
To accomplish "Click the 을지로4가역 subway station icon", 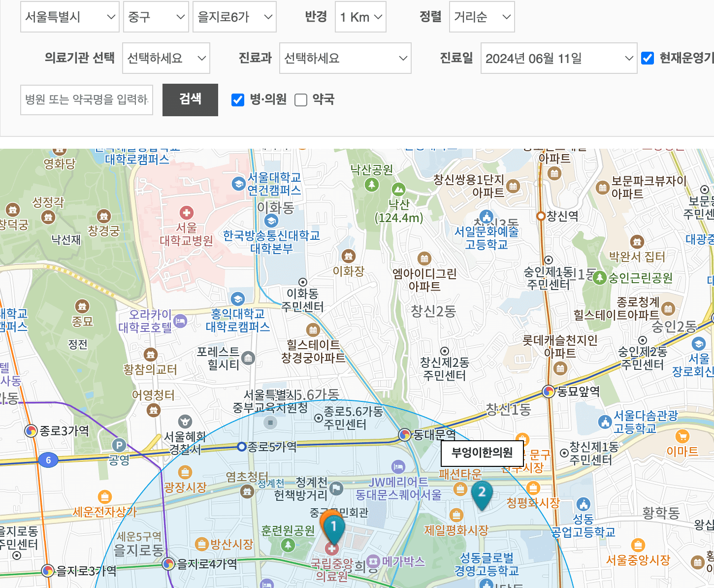I will coord(168,564).
